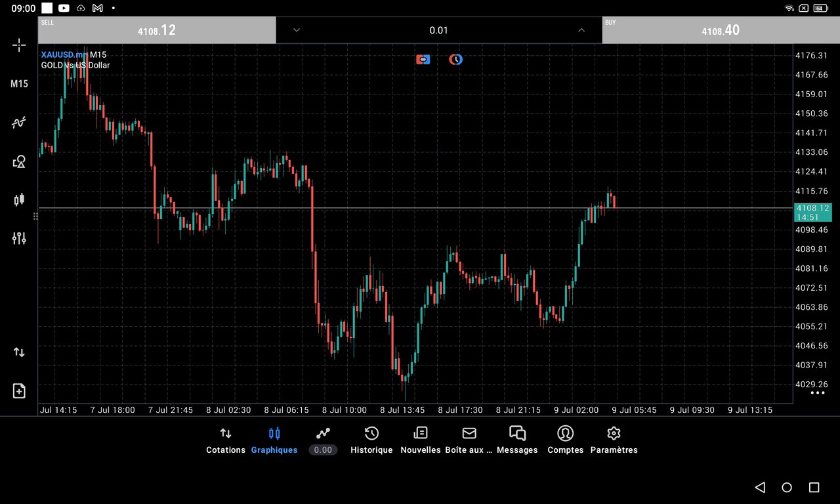This screenshot has height=504, width=840.
Task: Open the drawing objects tool
Action: coord(19,161)
